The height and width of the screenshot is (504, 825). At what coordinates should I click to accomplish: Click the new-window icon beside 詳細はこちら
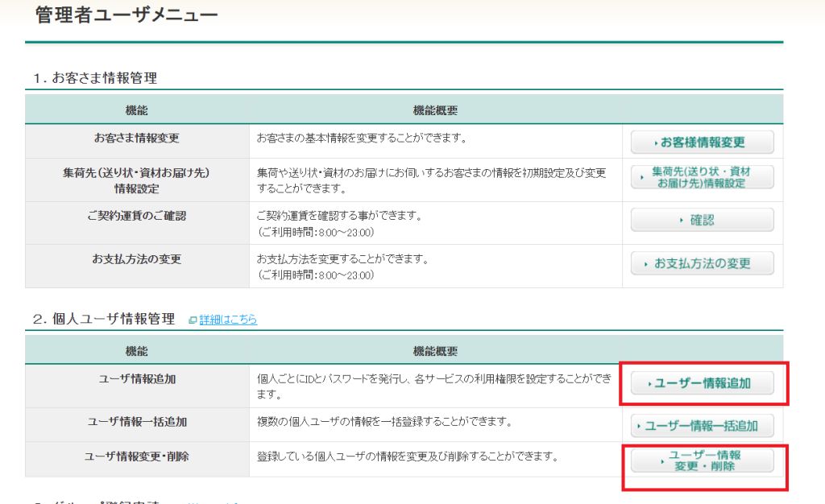click(193, 320)
